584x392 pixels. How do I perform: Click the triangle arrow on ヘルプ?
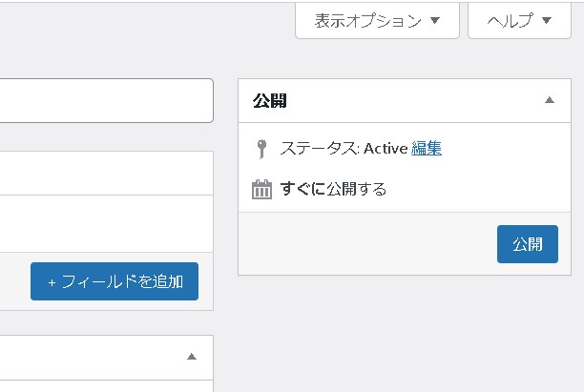pos(547,20)
